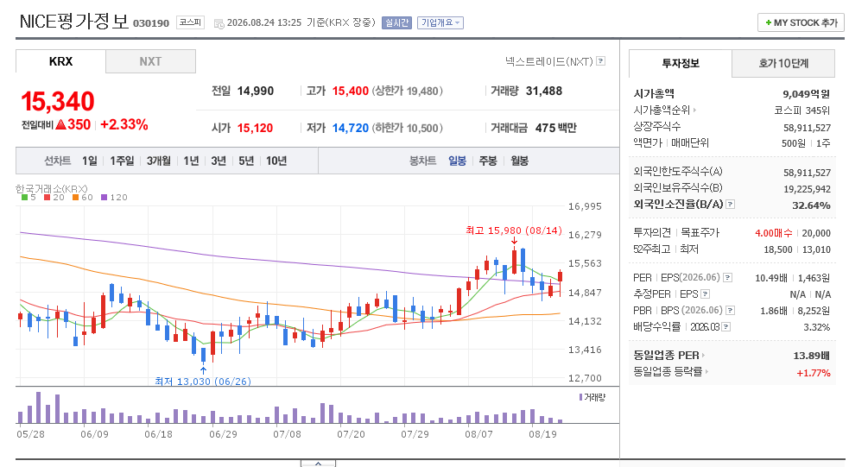868x467 pixels.
Task: Switch to the KRX tab
Action: click(61, 61)
